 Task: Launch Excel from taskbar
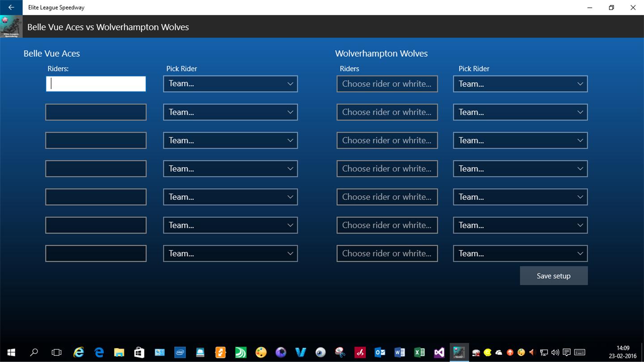point(419,353)
